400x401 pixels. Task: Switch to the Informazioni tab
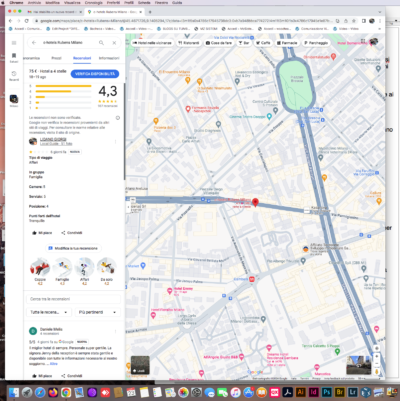(x=109, y=58)
